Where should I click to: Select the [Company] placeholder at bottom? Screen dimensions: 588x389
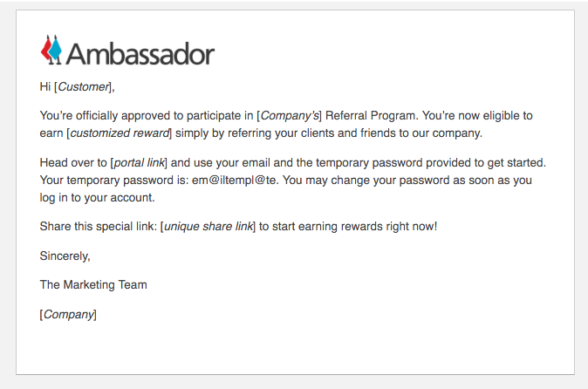(68, 314)
